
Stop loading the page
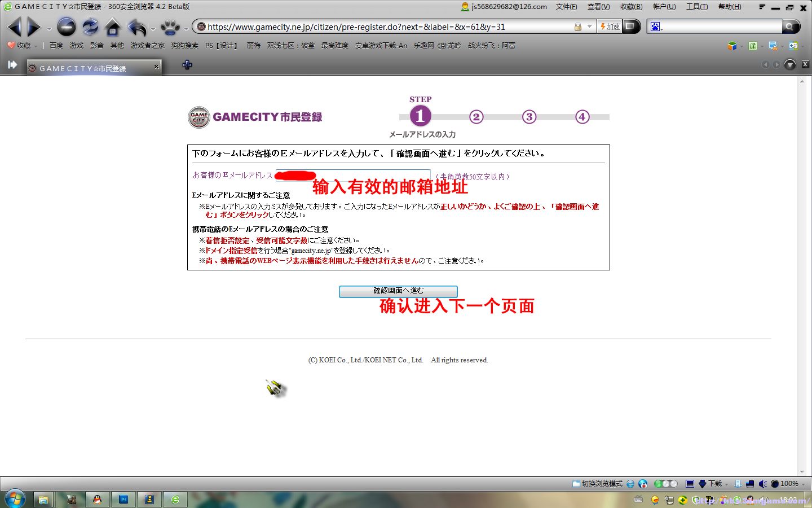click(x=66, y=27)
